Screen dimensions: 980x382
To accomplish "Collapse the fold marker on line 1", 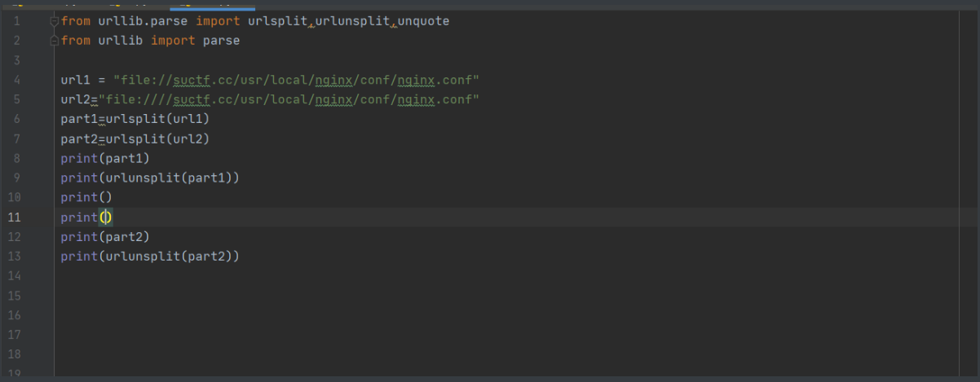I will coord(54,21).
